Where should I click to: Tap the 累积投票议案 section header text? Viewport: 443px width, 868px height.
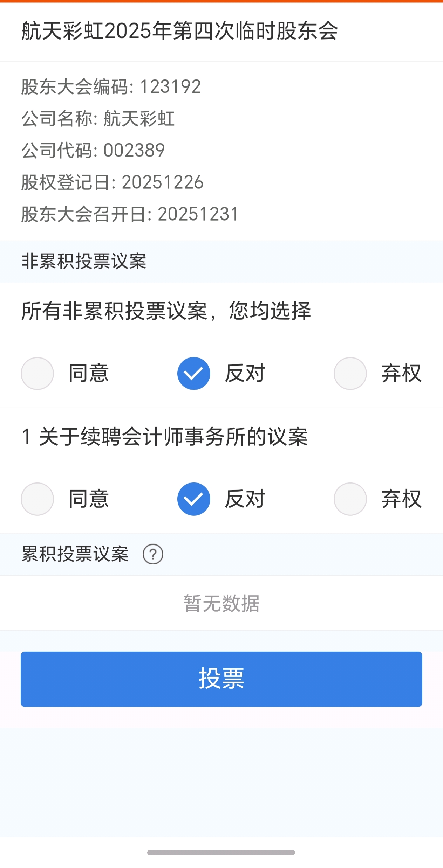75,554
